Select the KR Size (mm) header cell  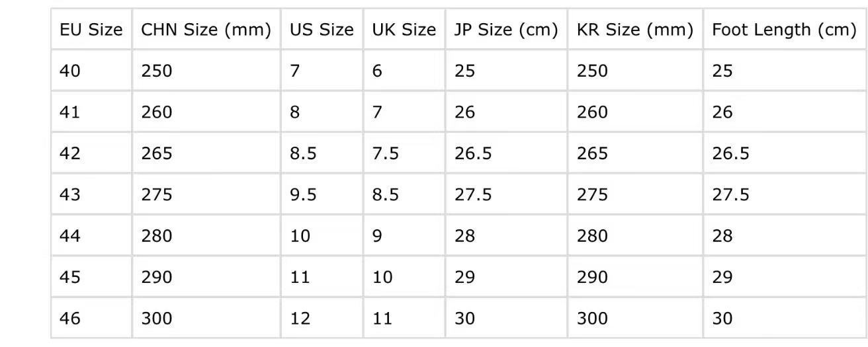point(635,30)
